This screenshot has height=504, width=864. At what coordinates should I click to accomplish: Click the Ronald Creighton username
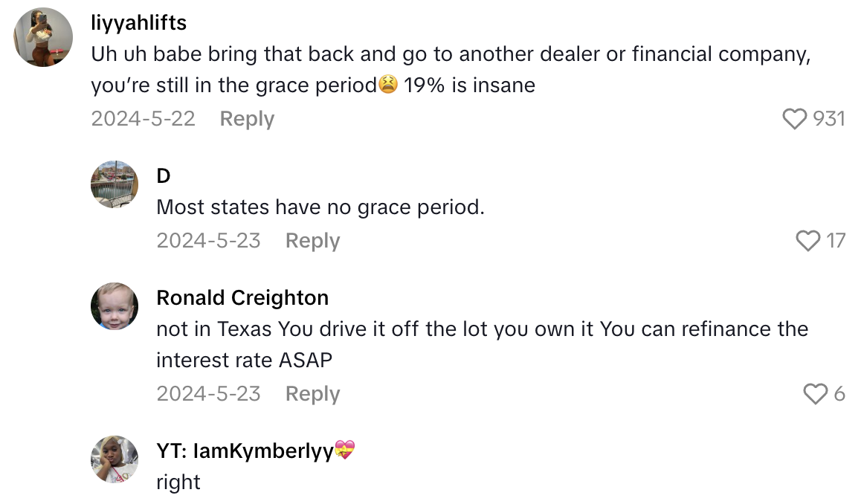pyautogui.click(x=242, y=298)
